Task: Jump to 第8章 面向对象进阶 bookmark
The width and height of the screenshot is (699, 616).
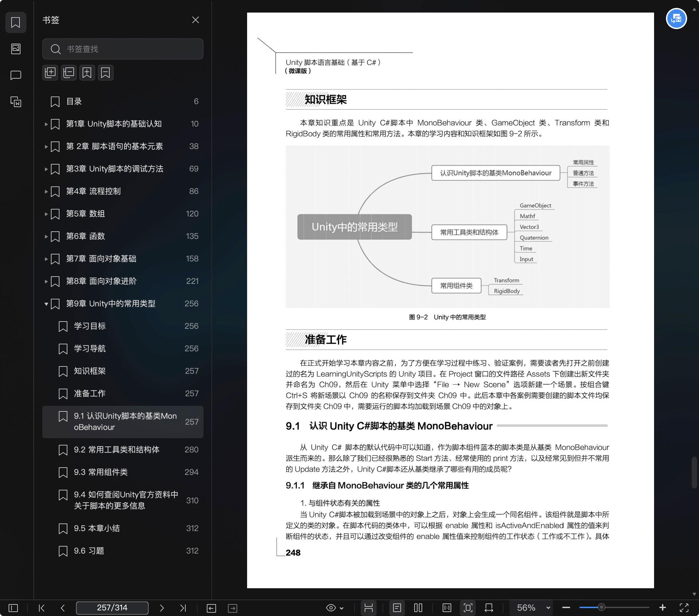Action: point(123,281)
